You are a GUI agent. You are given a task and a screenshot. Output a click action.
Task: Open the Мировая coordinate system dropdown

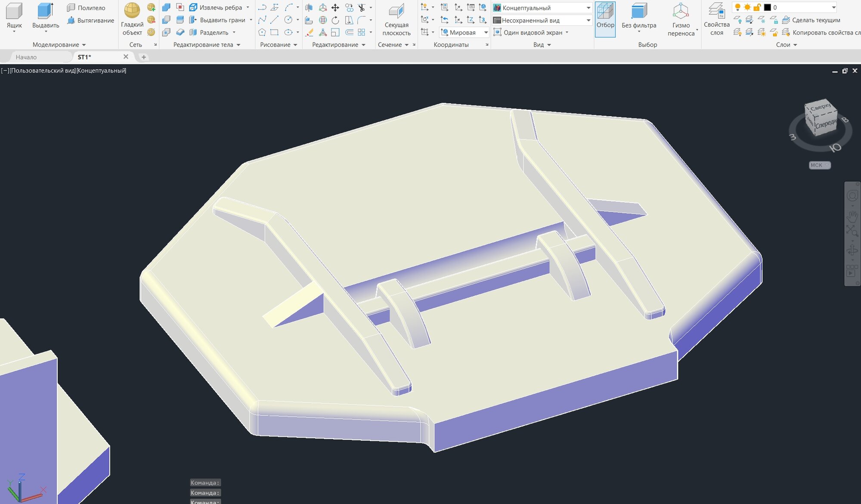[x=486, y=32]
